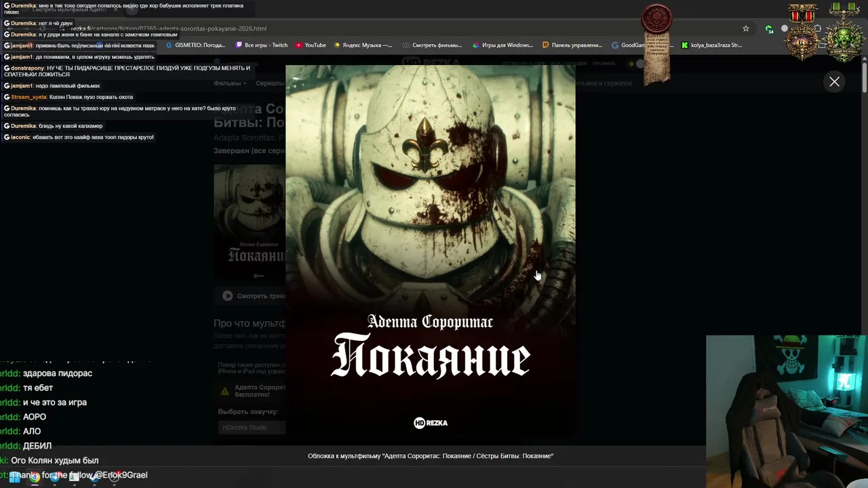Expand the Фильмы menu on HDrezka page
Screen dimensions: 868x488
pyautogui.click(x=230, y=83)
